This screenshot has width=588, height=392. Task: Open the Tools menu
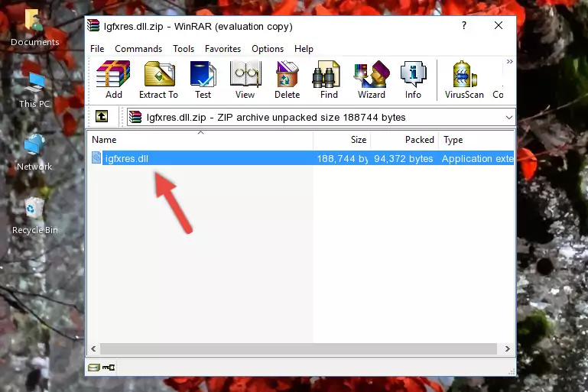pos(184,49)
